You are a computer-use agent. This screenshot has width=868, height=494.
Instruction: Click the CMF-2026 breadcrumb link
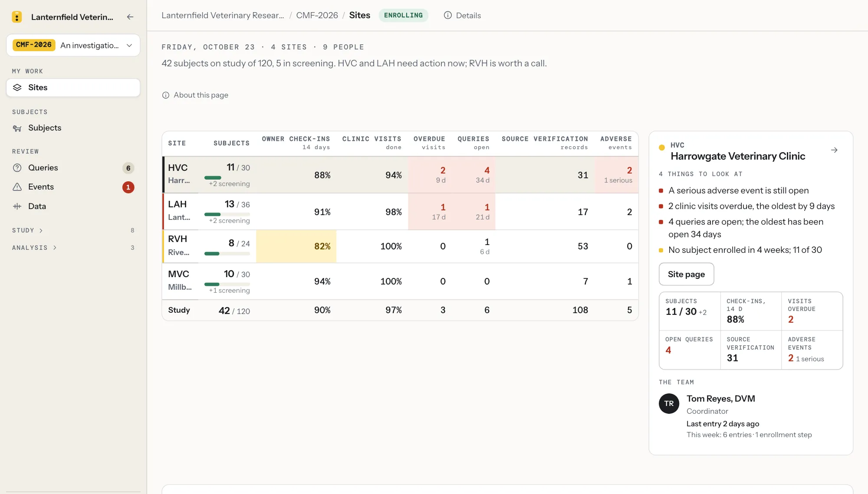(317, 15)
